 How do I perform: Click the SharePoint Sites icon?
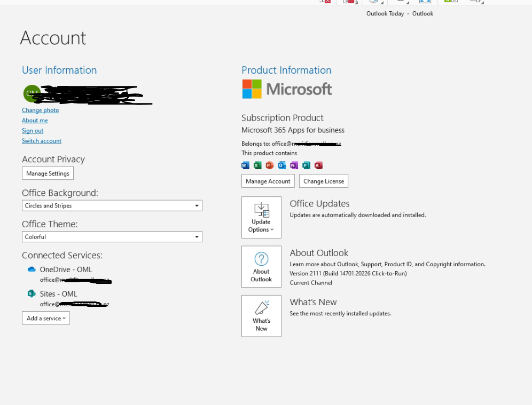32,293
